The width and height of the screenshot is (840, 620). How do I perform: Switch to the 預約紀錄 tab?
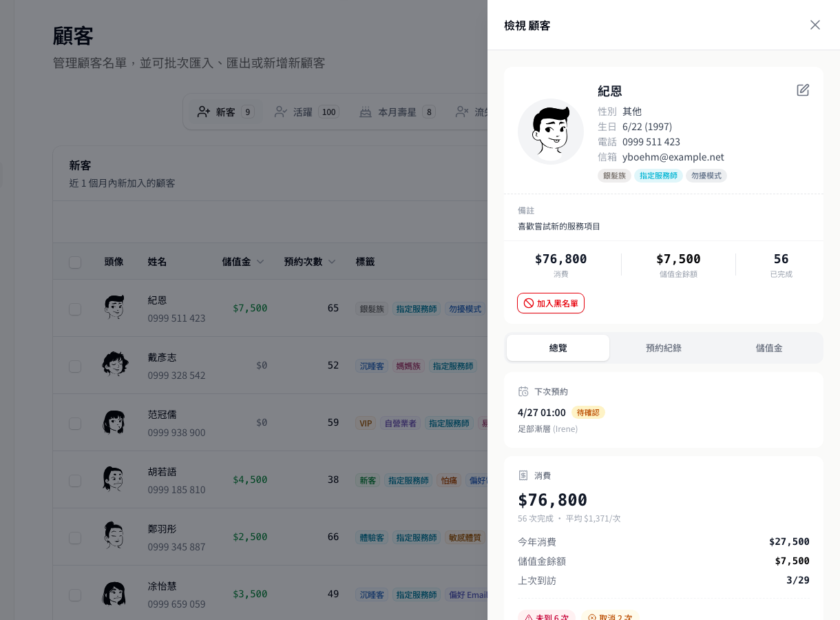(x=663, y=348)
